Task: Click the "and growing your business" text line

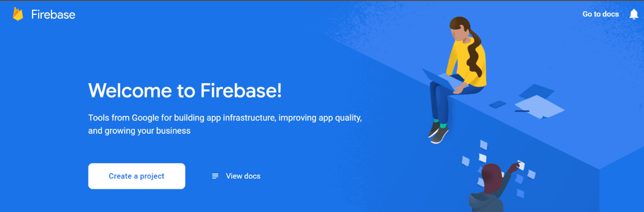Action: pos(139,131)
